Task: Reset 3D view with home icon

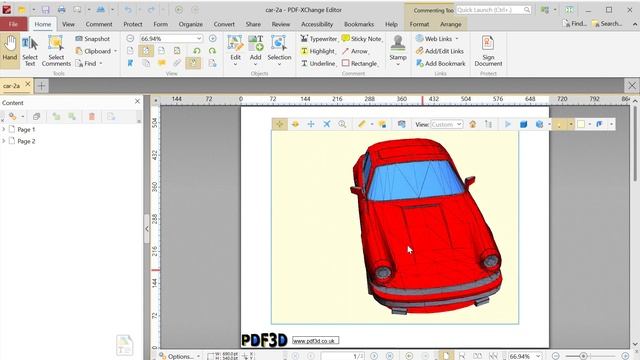Action: (473, 124)
